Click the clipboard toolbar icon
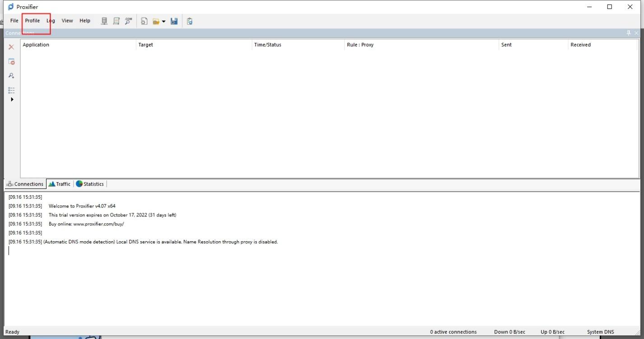644x339 pixels. [x=189, y=21]
